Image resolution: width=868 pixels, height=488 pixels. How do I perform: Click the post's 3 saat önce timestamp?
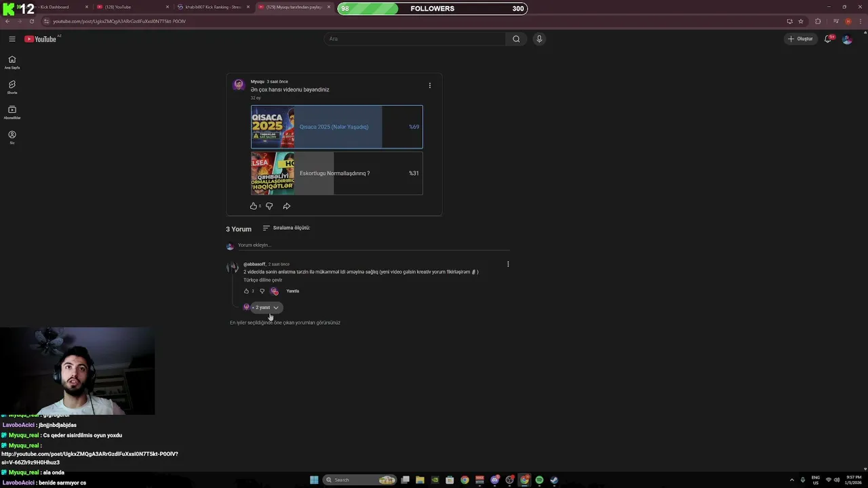coord(277,81)
